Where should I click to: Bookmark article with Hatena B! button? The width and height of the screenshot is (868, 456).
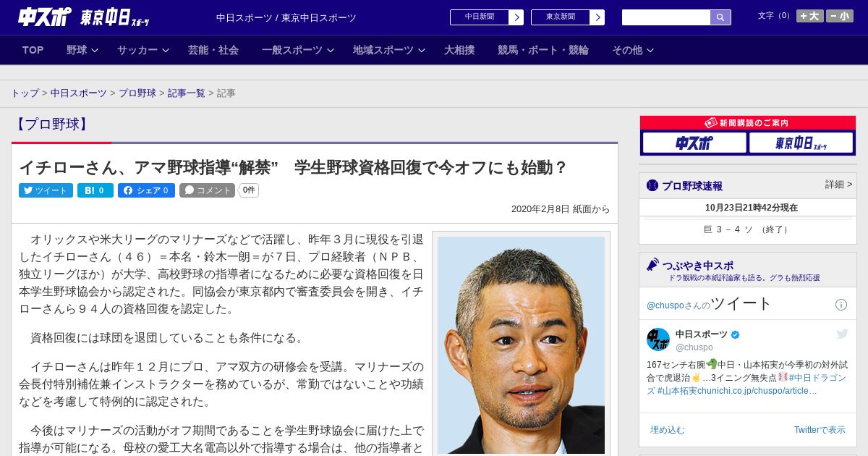(95, 190)
